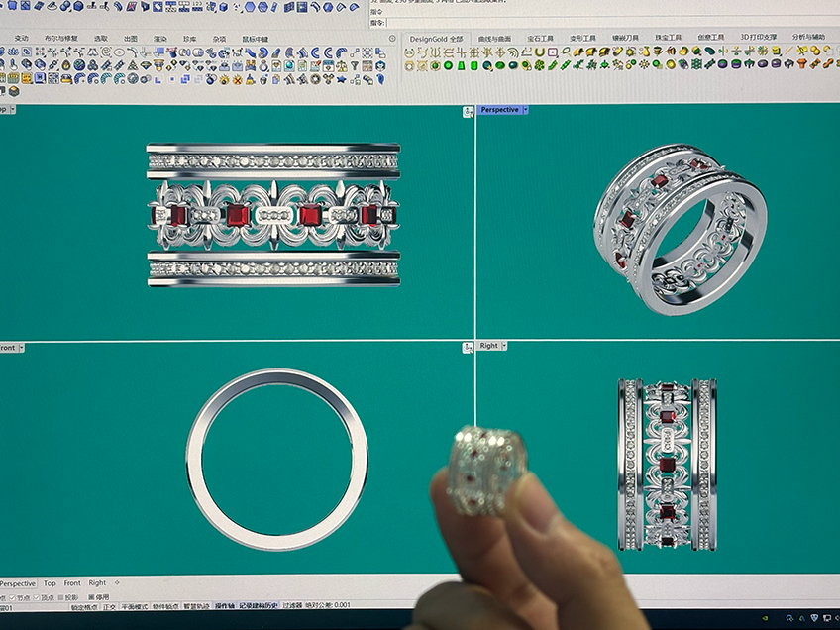The image size is (840, 630).
Task: Click the ellipse curve icon in left toolbar
Action: (119, 53)
